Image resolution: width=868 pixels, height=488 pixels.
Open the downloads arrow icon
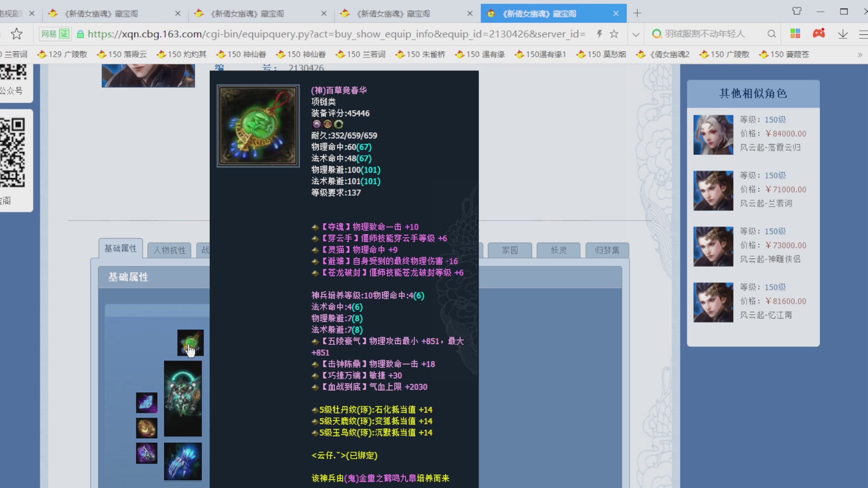click(x=843, y=34)
